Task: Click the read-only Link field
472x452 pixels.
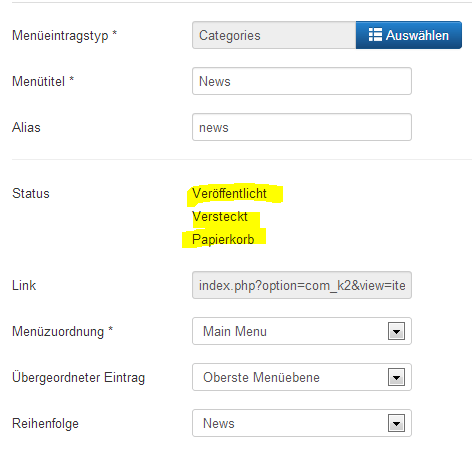Action: point(302,285)
